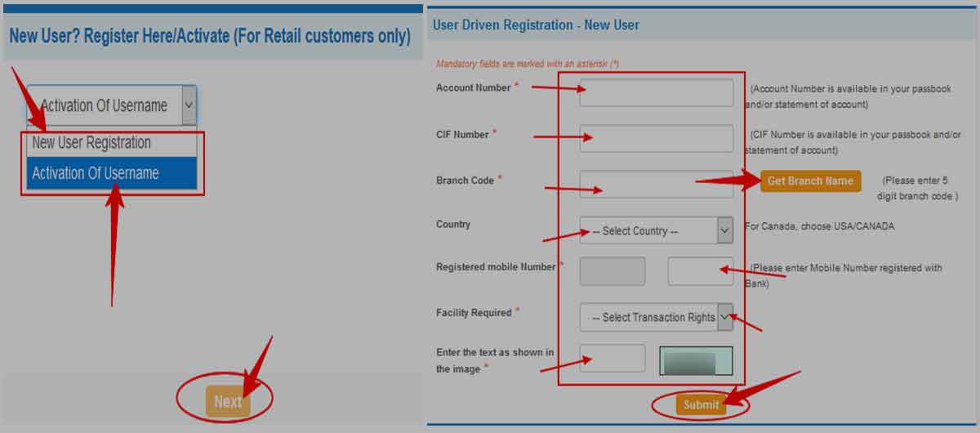Click the 'Account Number' label
This screenshot has width=980, height=433.
point(473,87)
